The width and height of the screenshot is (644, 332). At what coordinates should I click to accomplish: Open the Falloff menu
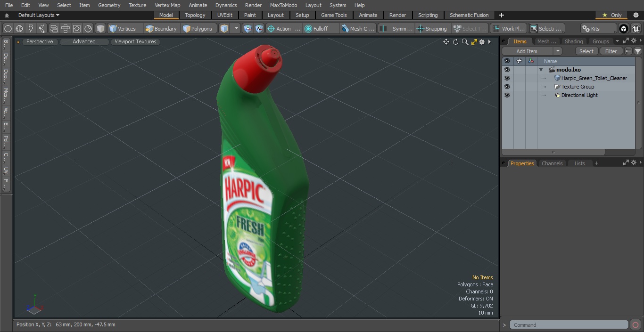321,29
